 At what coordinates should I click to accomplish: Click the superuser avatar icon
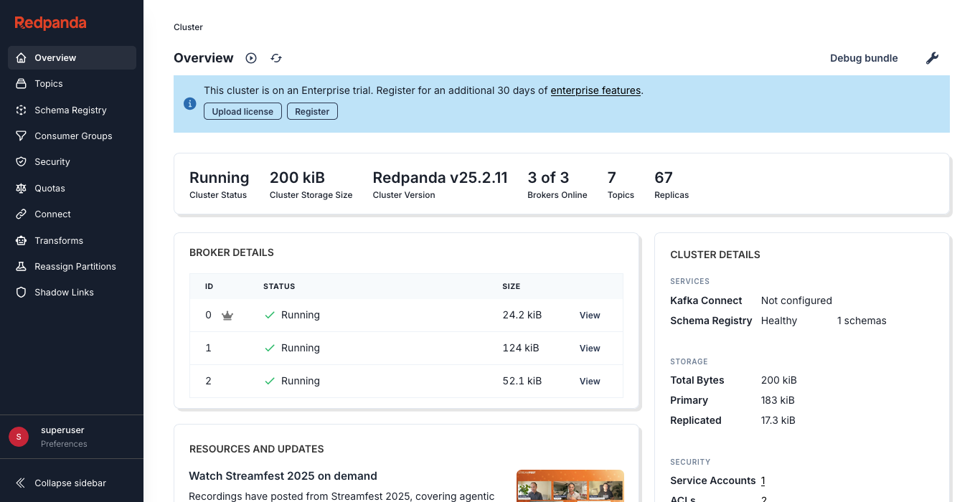[x=19, y=436]
